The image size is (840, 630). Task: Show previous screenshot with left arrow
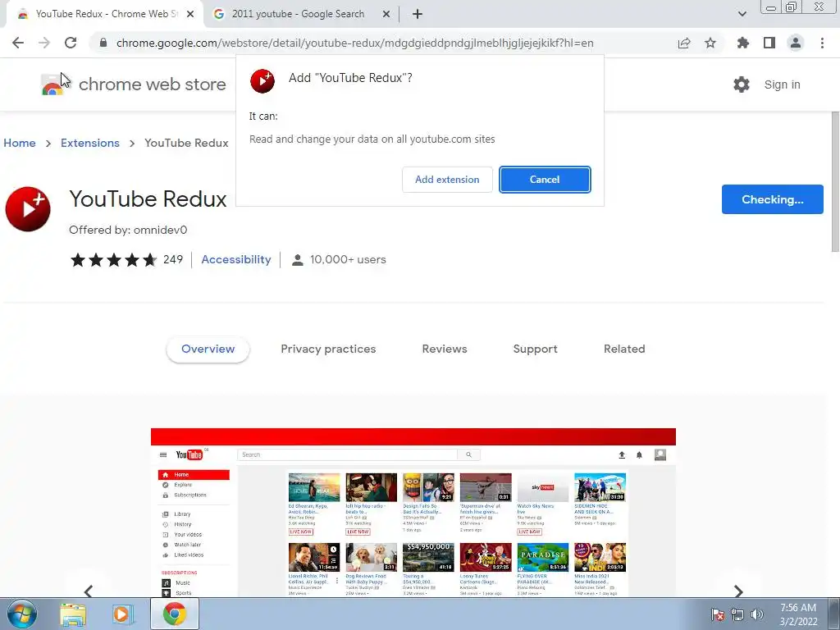tap(89, 591)
